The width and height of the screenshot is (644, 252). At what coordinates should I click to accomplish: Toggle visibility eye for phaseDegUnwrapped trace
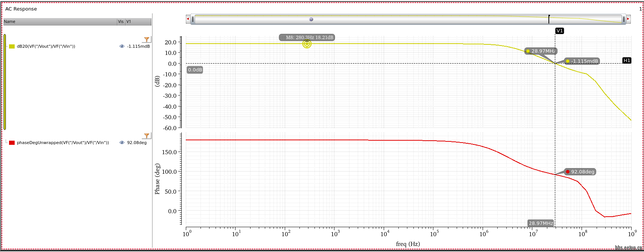tap(122, 143)
